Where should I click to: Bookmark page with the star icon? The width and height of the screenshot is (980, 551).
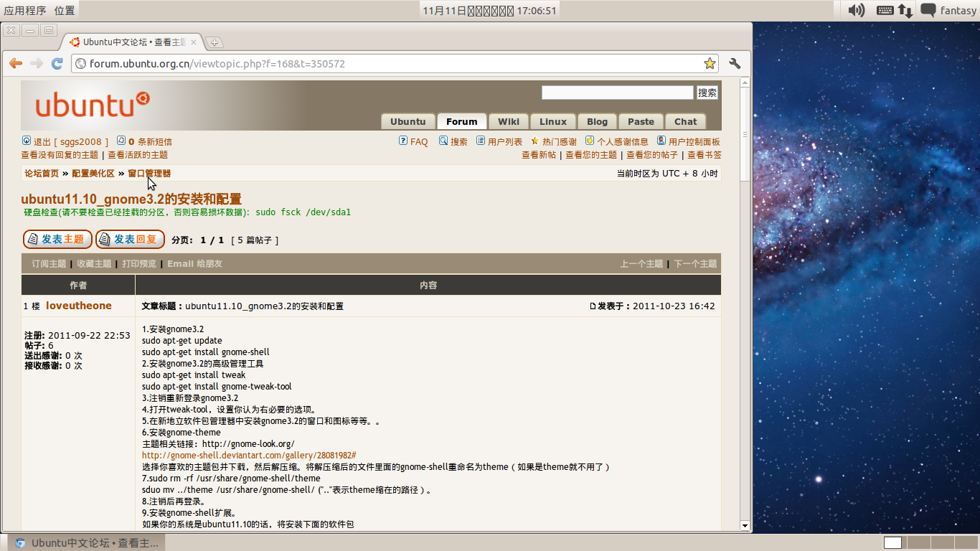[x=710, y=63]
